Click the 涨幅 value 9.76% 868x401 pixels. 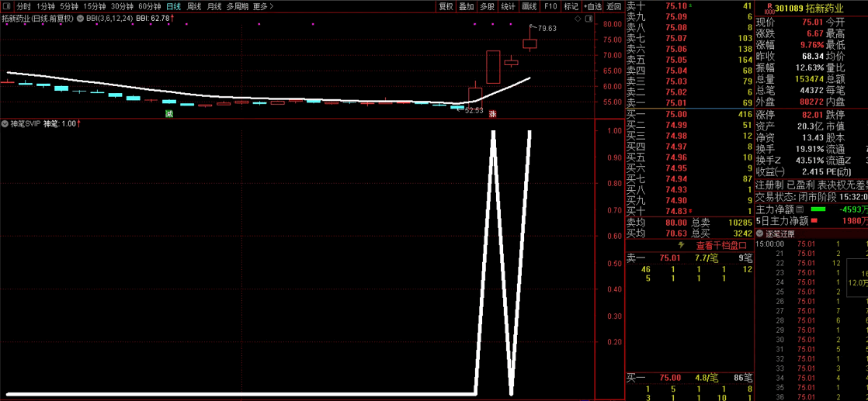[x=811, y=45]
